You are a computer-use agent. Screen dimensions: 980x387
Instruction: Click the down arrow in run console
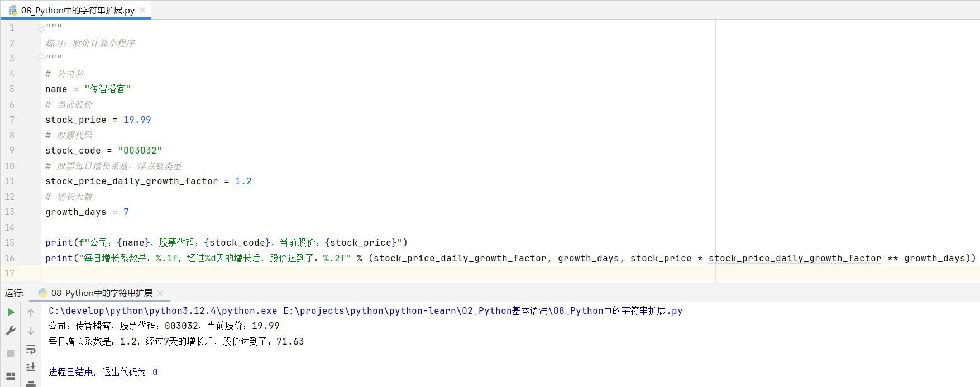[x=31, y=331]
